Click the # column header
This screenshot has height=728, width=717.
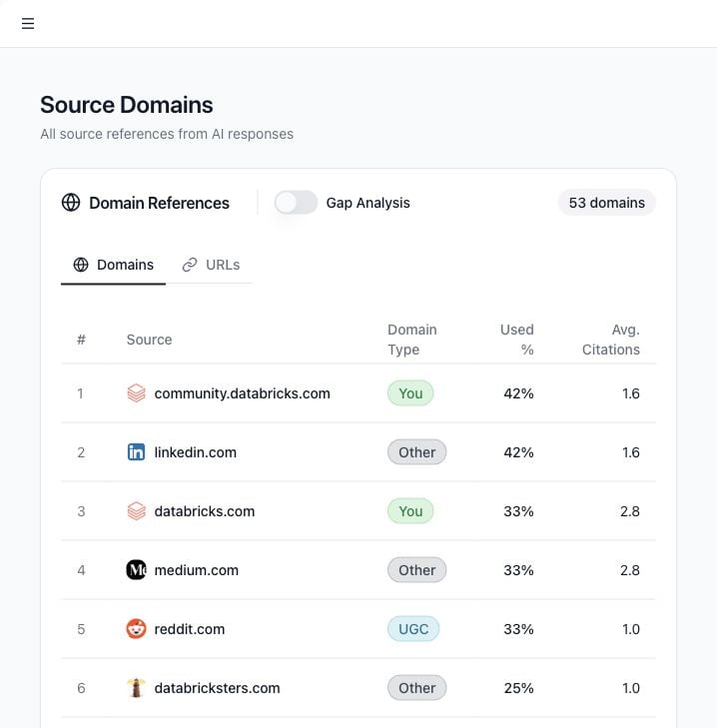(x=81, y=340)
